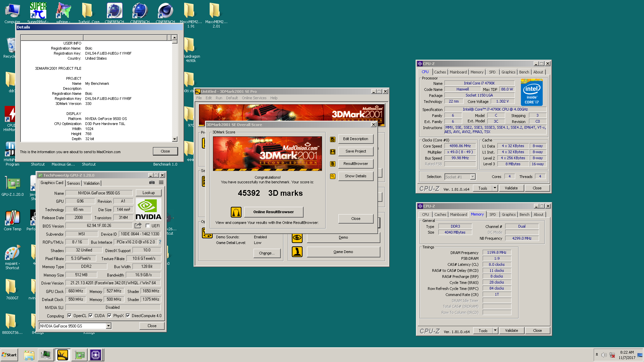Image resolution: width=644 pixels, height=362 pixels.
Task: Click Save Project button
Action: coord(356,152)
